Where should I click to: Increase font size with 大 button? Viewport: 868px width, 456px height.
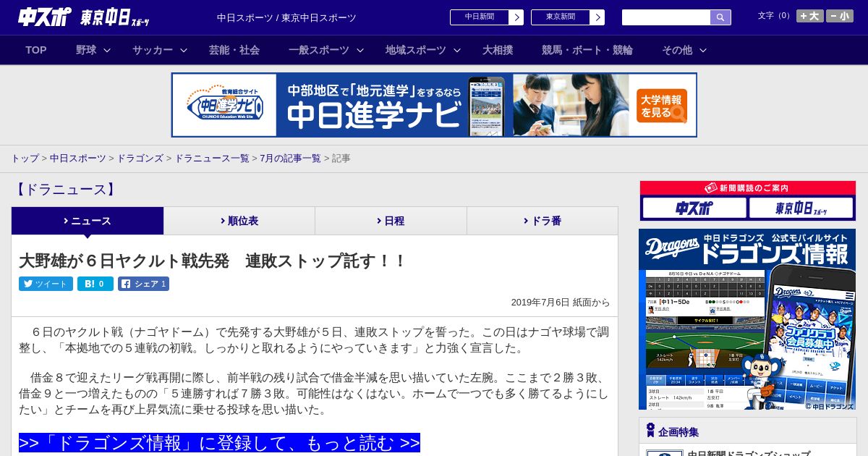pos(810,16)
